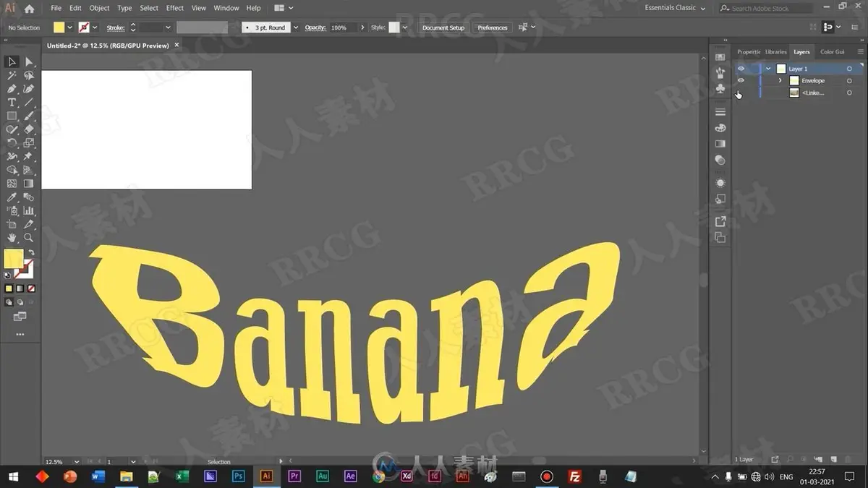Click the Stroke label link
Image resolution: width=868 pixels, height=488 pixels.
tap(116, 27)
